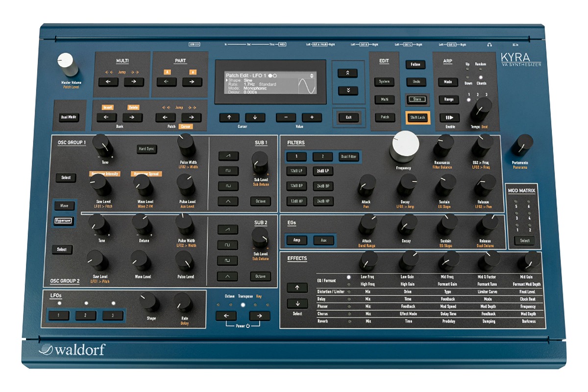
Task: Move the Cursor down with the arrow button
Action: (x=255, y=118)
